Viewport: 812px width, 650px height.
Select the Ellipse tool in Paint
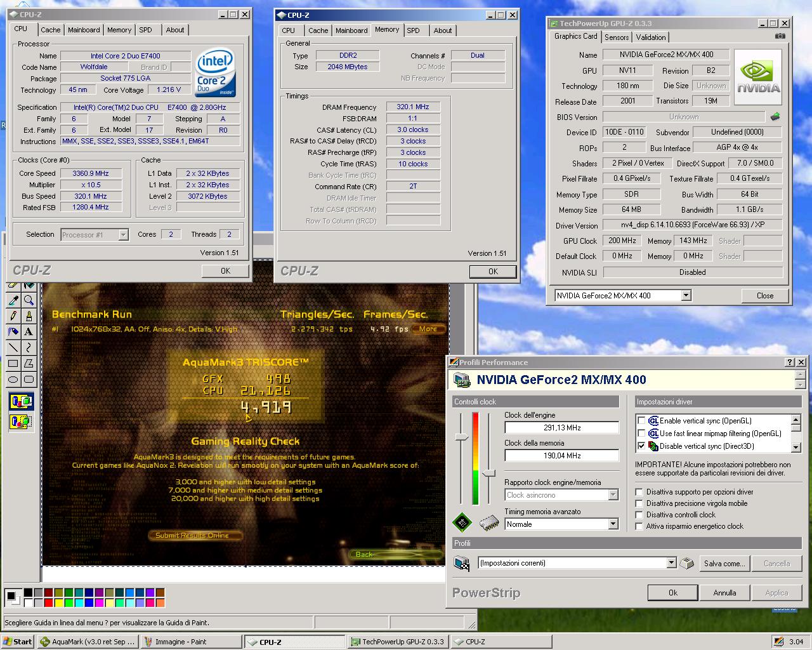[x=13, y=379]
